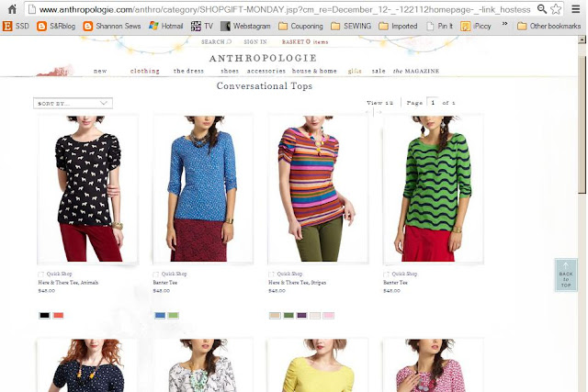Toggle Quick Shop box under the green wavy Banter Tee
The image size is (588, 392).
tap(386, 274)
